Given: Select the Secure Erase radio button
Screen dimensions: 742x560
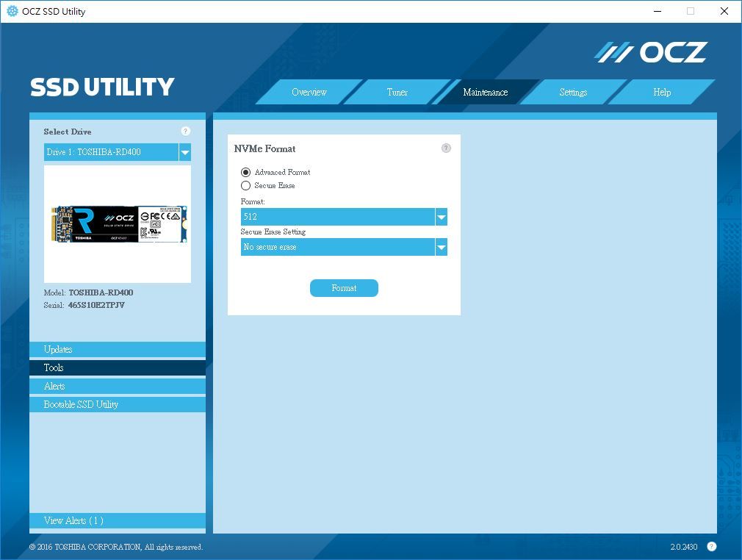Looking at the screenshot, I should [x=245, y=185].
